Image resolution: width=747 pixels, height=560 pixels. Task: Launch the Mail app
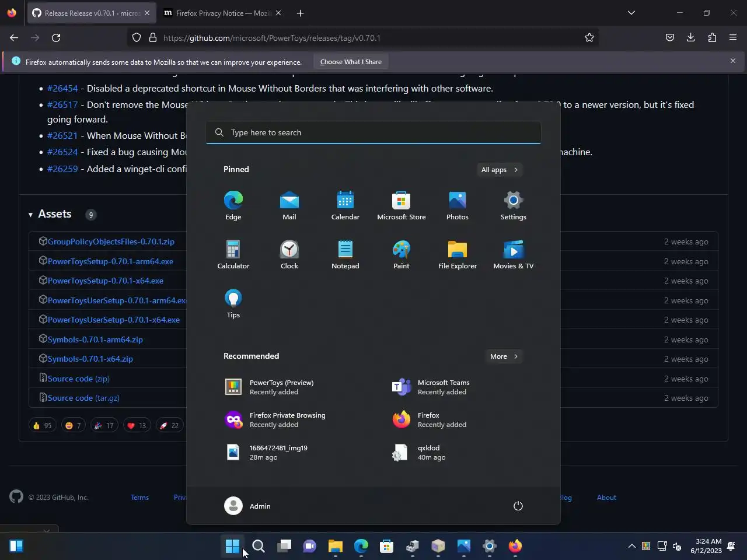click(x=289, y=205)
